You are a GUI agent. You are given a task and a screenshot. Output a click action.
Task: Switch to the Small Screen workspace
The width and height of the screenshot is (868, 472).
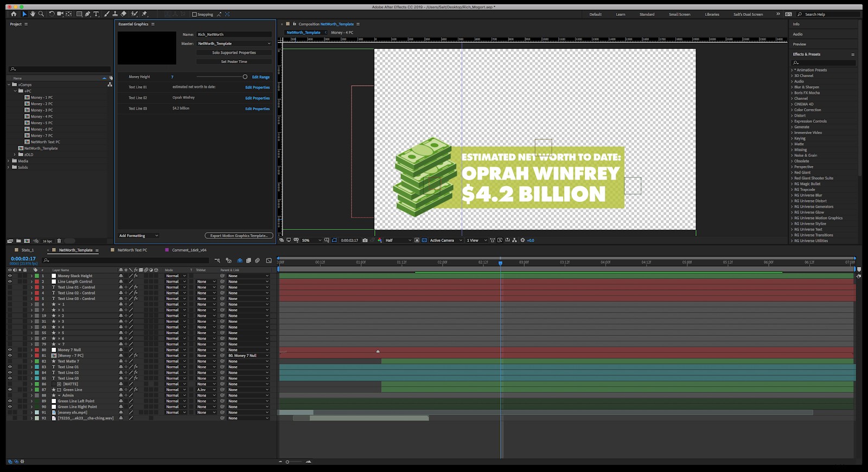point(679,15)
